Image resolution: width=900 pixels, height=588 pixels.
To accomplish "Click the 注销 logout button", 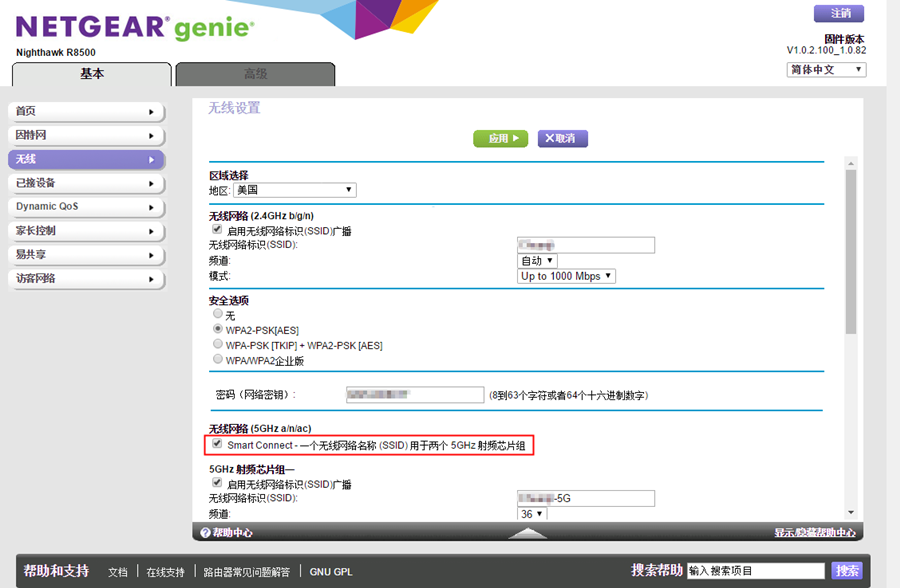I will click(x=840, y=13).
